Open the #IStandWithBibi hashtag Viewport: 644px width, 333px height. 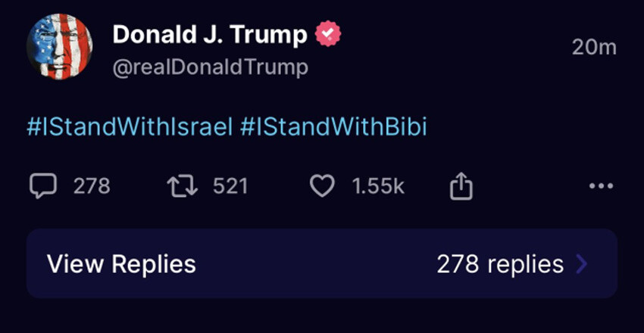[333, 127]
